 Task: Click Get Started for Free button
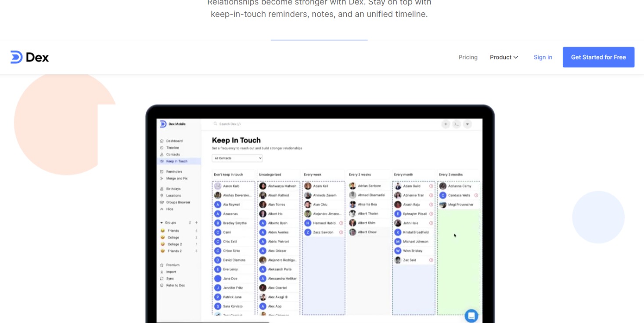point(598,57)
